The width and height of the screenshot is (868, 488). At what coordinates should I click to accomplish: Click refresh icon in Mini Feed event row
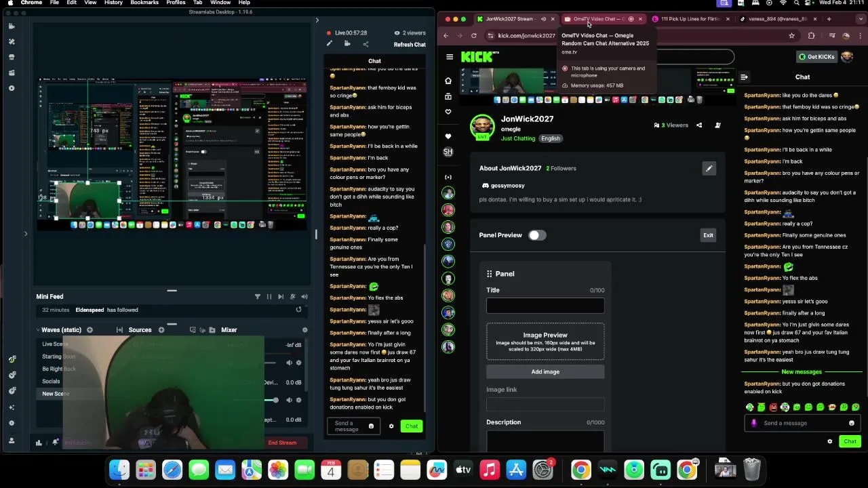tap(298, 310)
